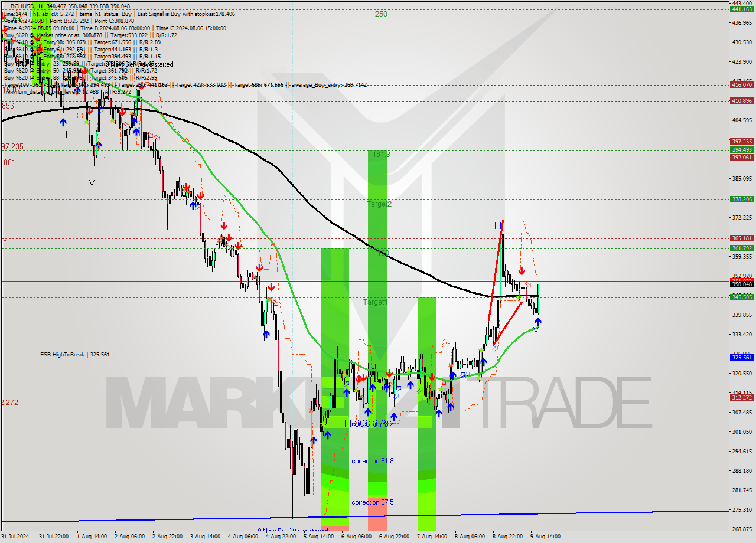Image resolution: width=756 pixels, height=543 pixels.
Task: Click the green 345.505 price tag
Action: click(x=742, y=297)
